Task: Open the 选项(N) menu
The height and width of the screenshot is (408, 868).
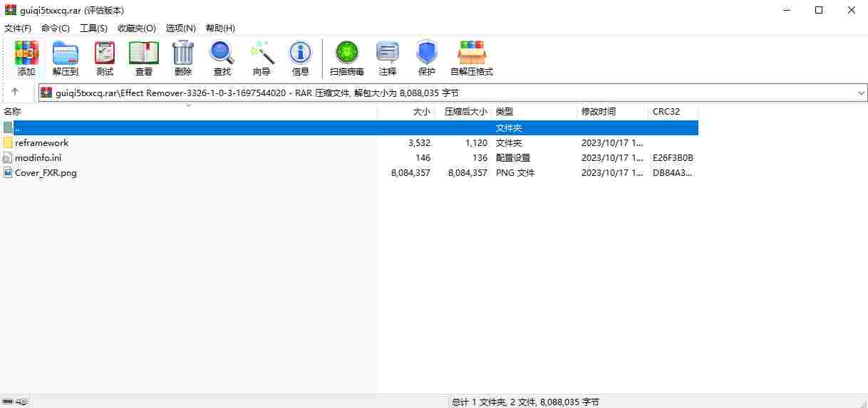Action: [x=180, y=28]
